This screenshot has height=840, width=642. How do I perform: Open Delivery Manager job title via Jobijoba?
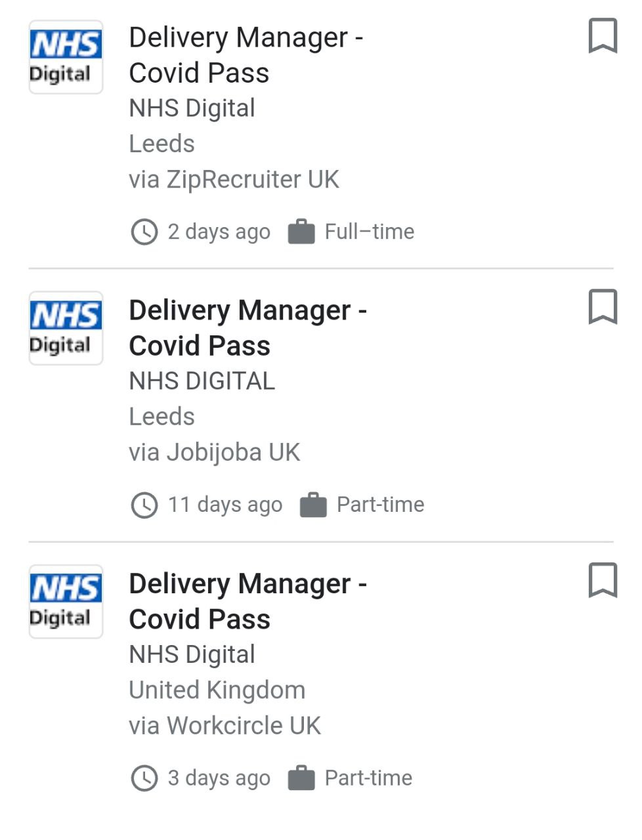247,328
